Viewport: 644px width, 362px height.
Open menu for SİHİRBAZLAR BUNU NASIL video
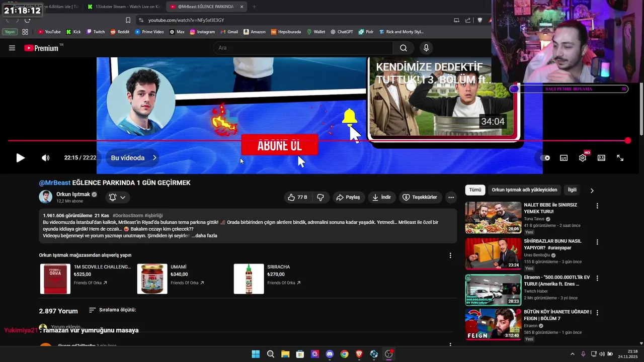pyautogui.click(x=597, y=242)
